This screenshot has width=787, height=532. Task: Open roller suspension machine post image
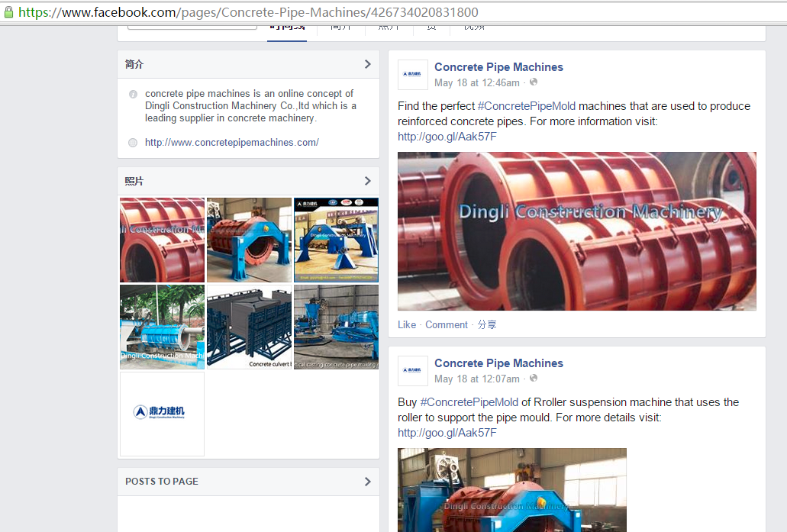pyautogui.click(x=512, y=490)
